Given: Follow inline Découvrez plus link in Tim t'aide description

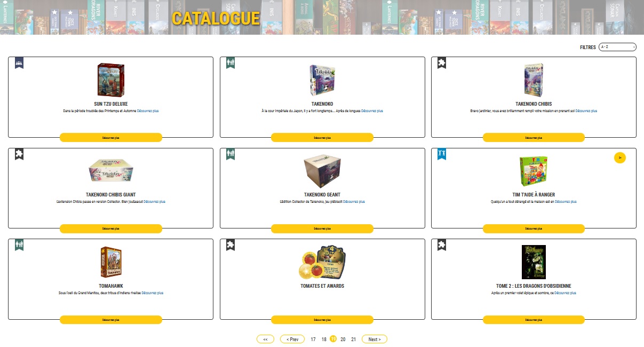Looking at the screenshot, I should [566, 202].
